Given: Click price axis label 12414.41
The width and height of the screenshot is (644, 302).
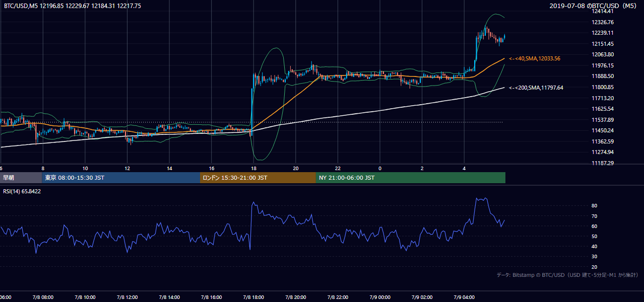Looking at the screenshot, I should point(602,11).
